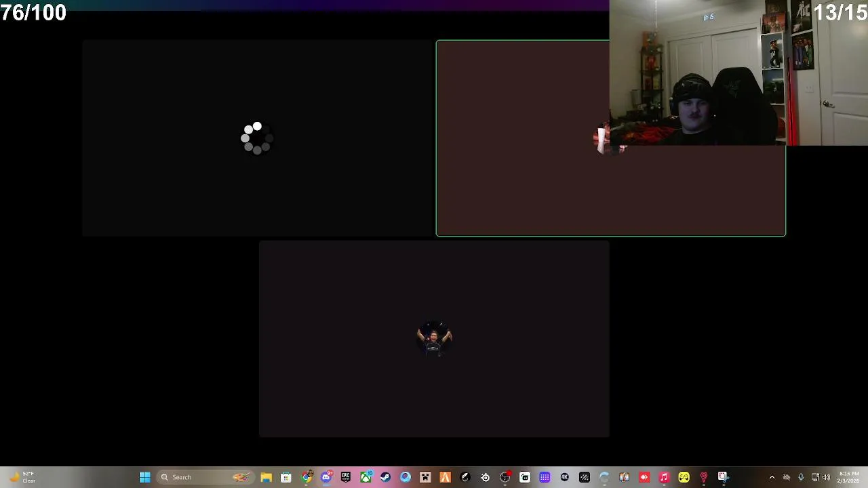
Task: Click the 76/100 counter text
Action: click(33, 12)
